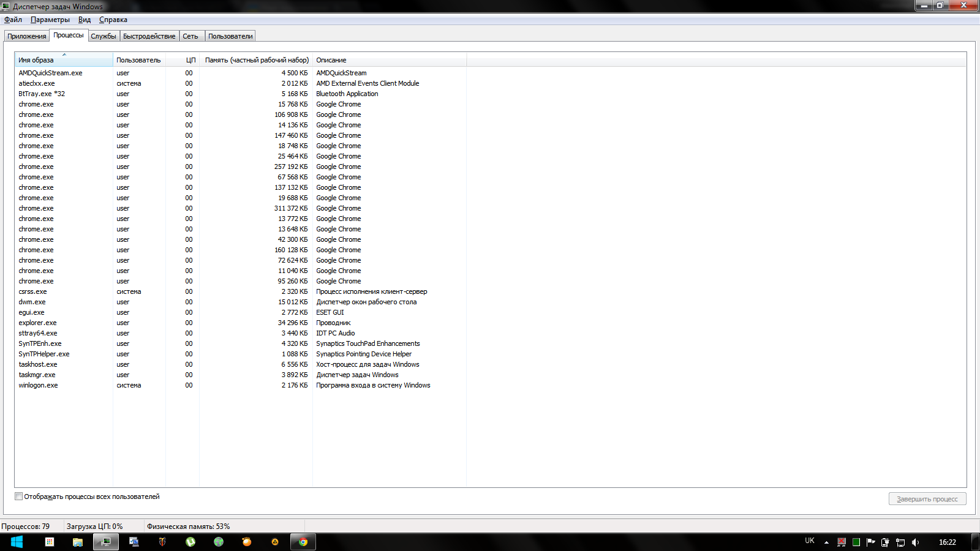Image resolution: width=980 pixels, height=551 pixels.
Task: Click the UK language indicator
Action: (x=810, y=541)
